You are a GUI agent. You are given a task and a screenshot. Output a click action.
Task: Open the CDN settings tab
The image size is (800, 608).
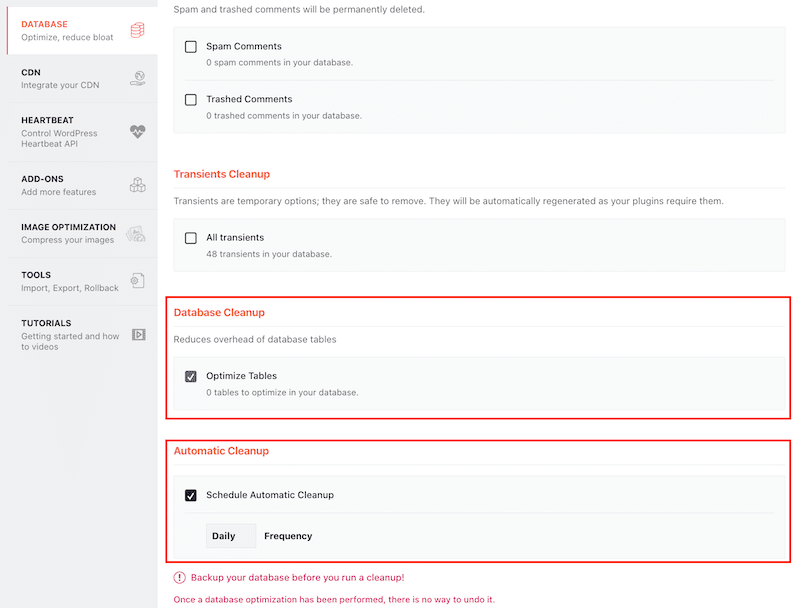83,79
